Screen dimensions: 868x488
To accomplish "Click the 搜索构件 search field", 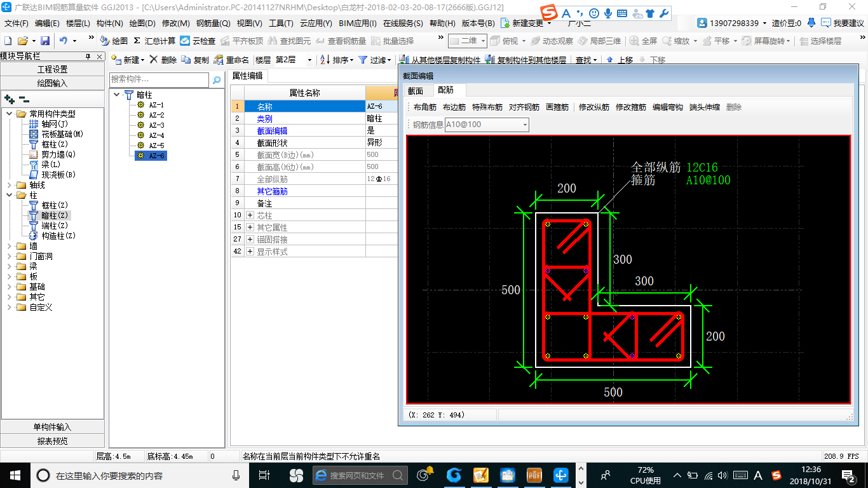I will (159, 80).
